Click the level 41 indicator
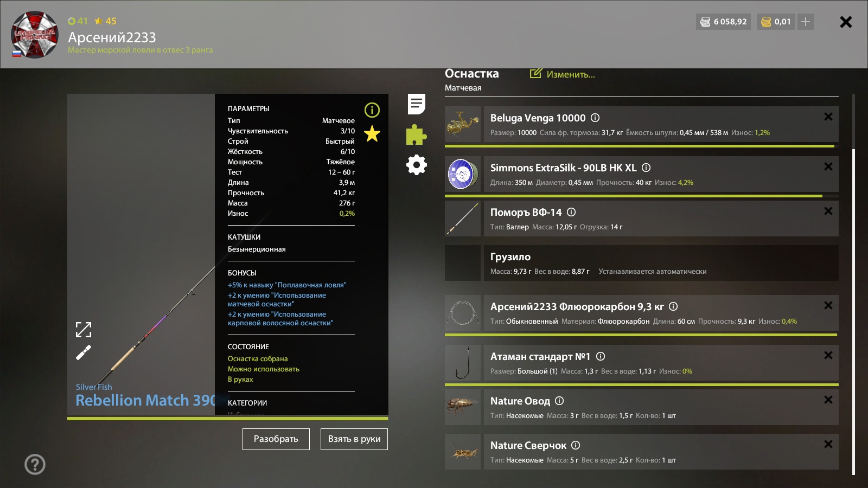 tap(78, 21)
